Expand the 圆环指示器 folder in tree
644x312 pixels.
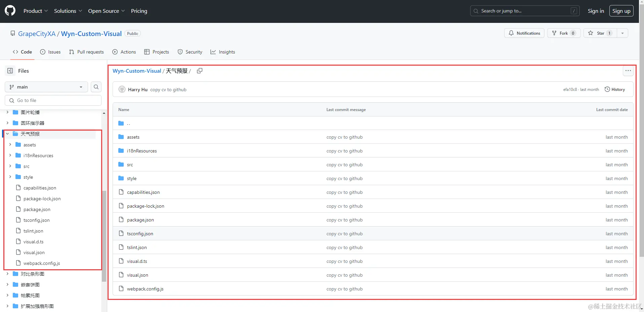(x=7, y=123)
